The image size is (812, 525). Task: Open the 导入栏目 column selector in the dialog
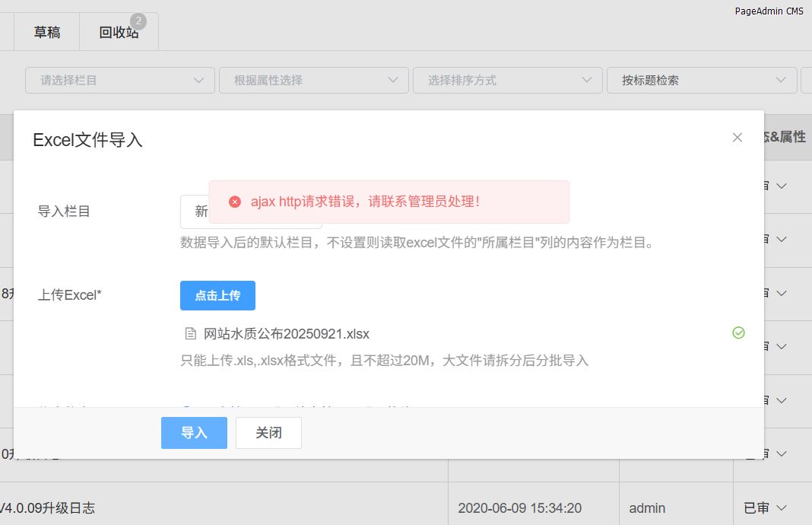pyautogui.click(x=195, y=212)
